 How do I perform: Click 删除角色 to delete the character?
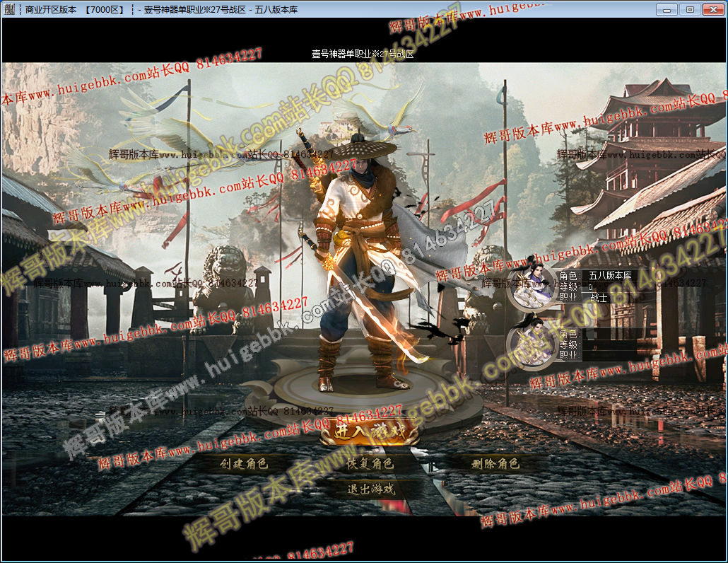pos(495,463)
